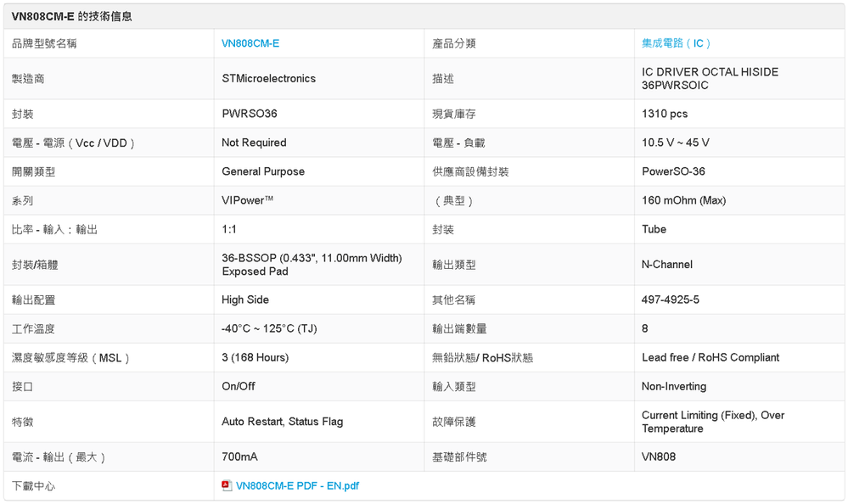This screenshot has height=504, width=848.
Task: Select the 供應商設備封裝 label
Action: point(470,171)
